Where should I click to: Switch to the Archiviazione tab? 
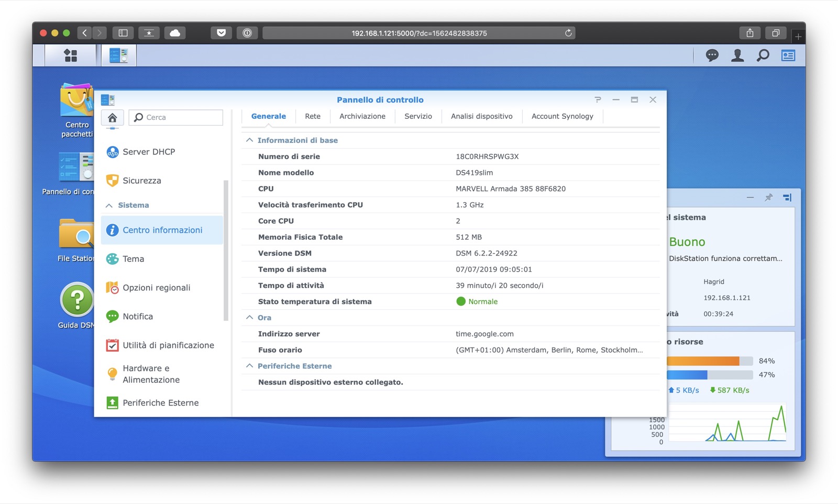pos(362,116)
